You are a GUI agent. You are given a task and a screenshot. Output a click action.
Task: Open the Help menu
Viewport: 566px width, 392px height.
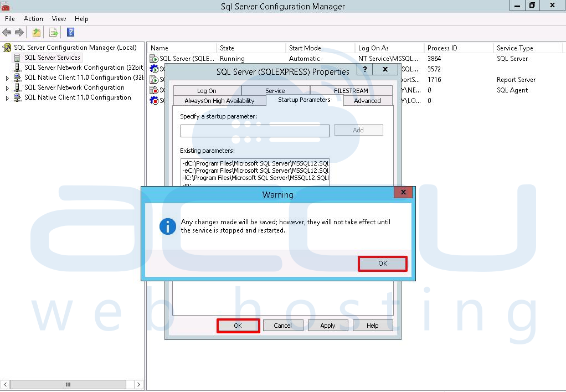coord(81,19)
